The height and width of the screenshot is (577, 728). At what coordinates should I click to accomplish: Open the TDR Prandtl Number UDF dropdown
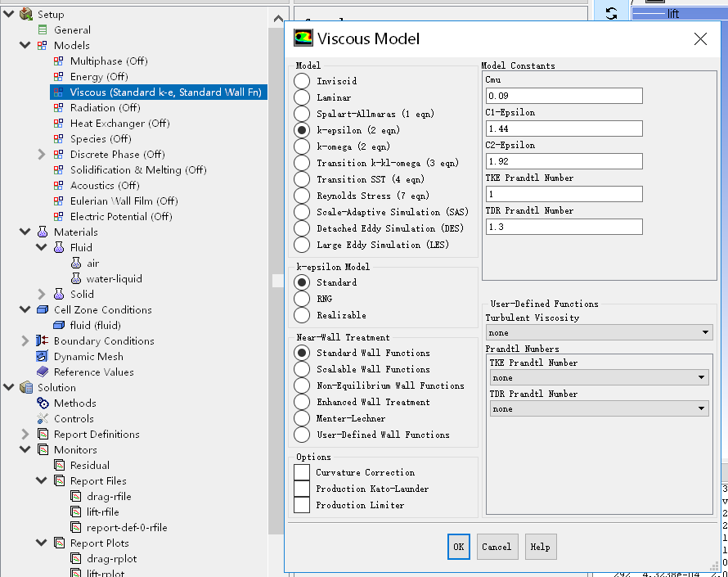(x=599, y=409)
